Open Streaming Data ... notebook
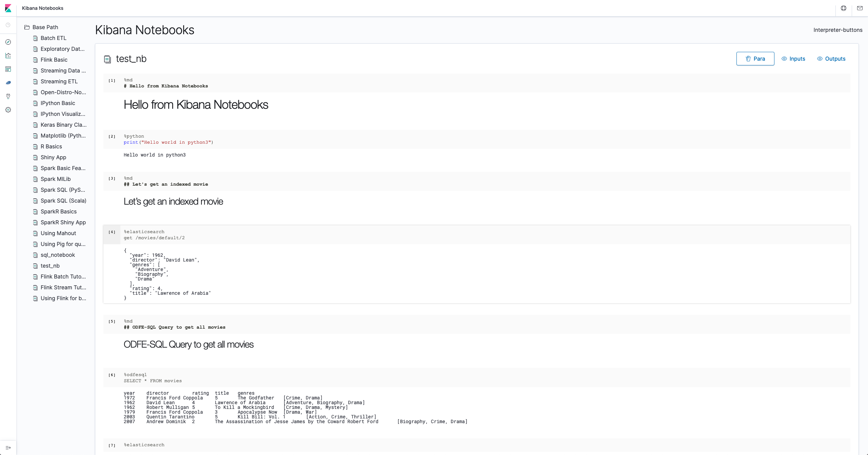This screenshot has height=455, width=868. pos(63,70)
